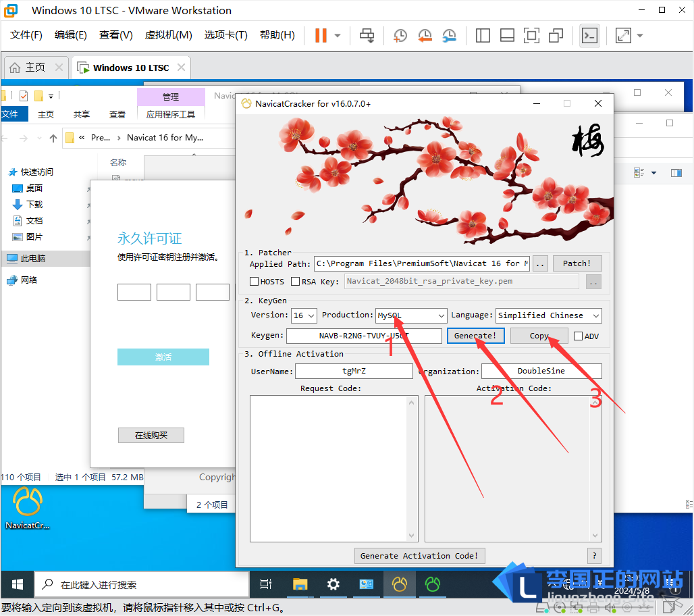Click the Applied Path text field
The image size is (694, 616).
(x=422, y=263)
